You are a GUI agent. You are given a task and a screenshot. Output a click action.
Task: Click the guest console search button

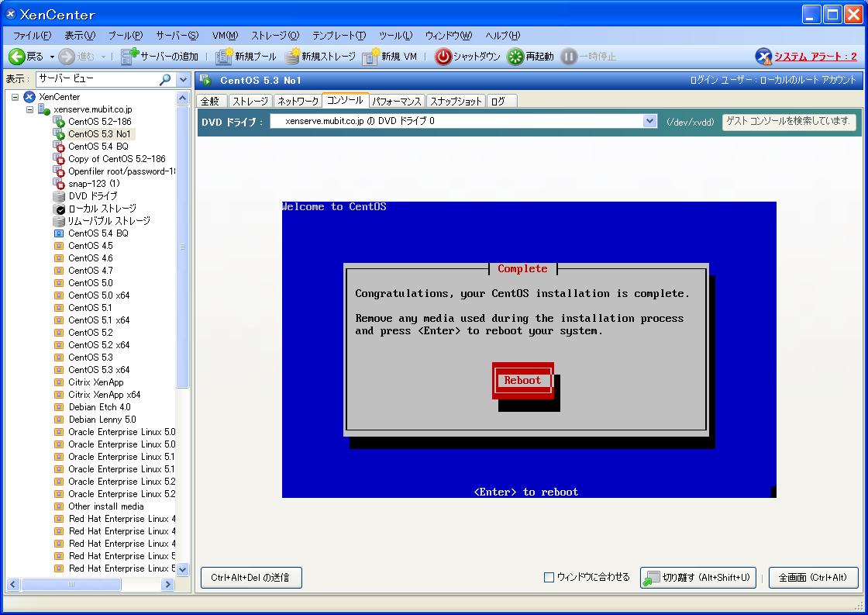[x=788, y=121]
